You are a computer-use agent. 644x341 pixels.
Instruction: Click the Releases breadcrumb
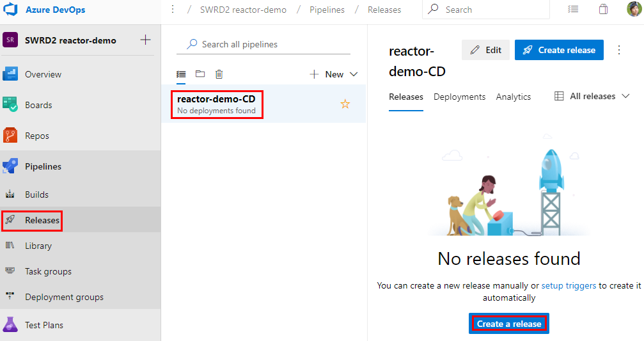384,10
